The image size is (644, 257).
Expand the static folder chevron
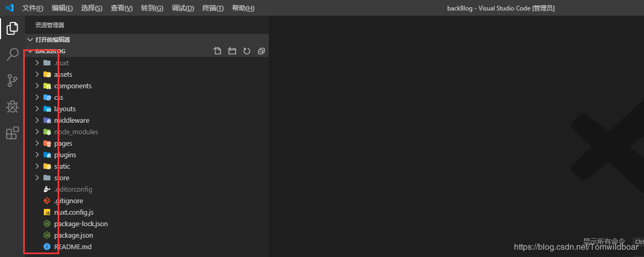pos(37,166)
